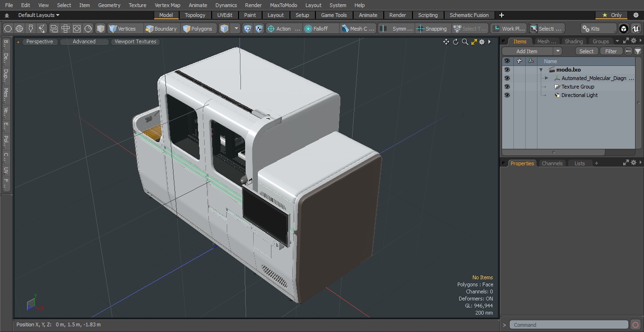644x332 pixels.
Task: Click the gray cube item mode icon
Action: click(100, 29)
